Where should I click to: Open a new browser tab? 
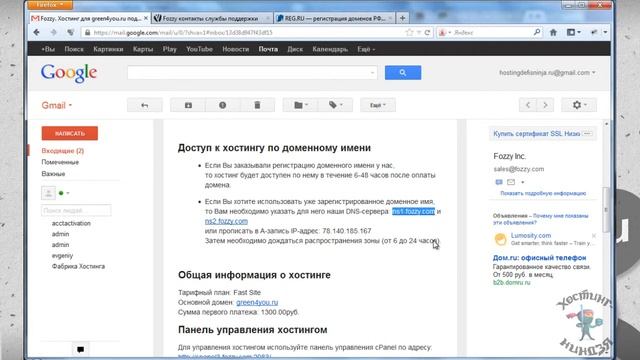[x=402, y=18]
